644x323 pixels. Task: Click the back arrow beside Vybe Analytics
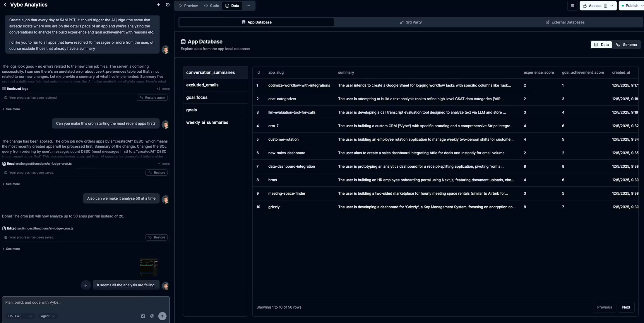(x=5, y=5)
